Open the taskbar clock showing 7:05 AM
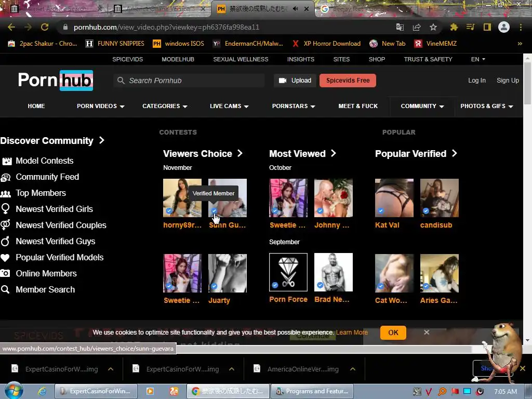Image resolution: width=532 pixels, height=399 pixels. tap(506, 391)
